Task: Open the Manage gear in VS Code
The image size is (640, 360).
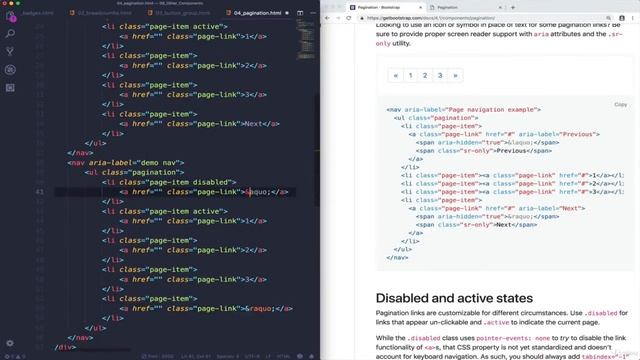Action: 10,343
